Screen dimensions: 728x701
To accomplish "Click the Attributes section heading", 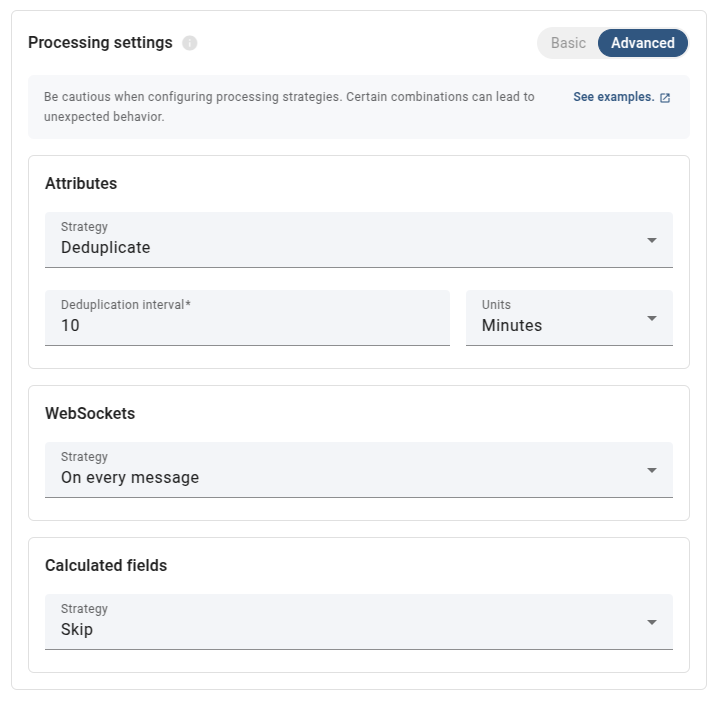I will coord(81,184).
